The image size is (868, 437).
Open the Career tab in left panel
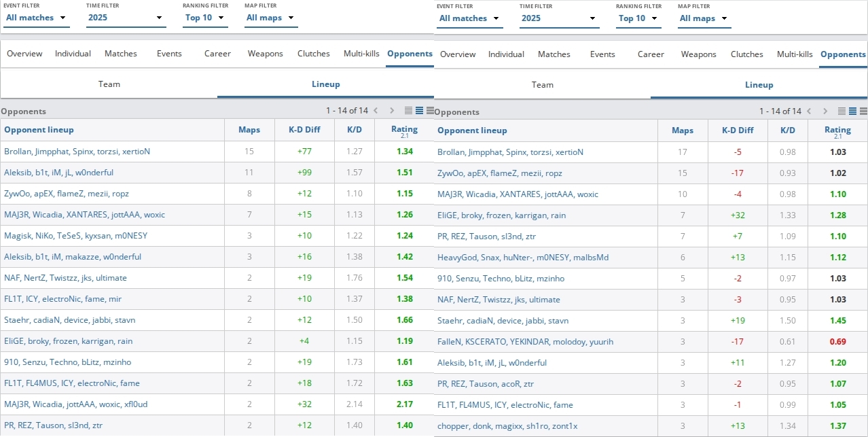pos(217,54)
